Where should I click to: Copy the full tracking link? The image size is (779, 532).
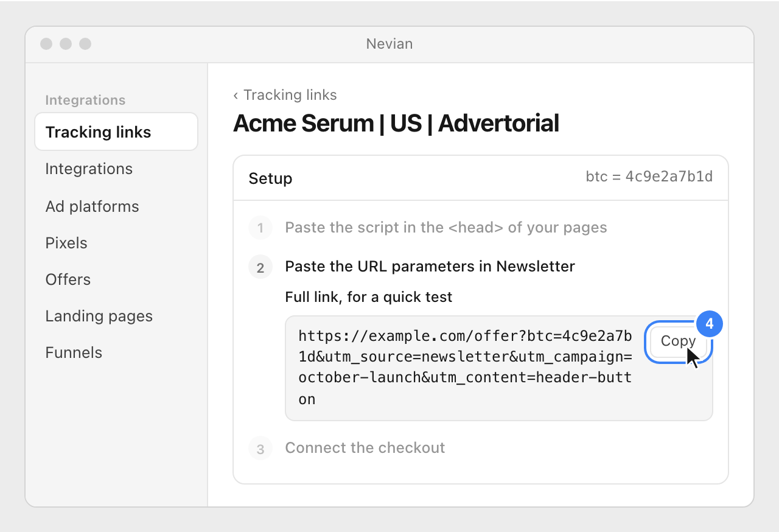678,341
